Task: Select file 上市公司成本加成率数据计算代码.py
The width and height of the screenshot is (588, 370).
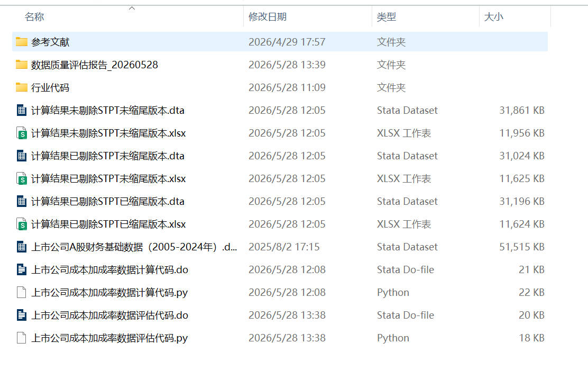Action: click(x=109, y=293)
